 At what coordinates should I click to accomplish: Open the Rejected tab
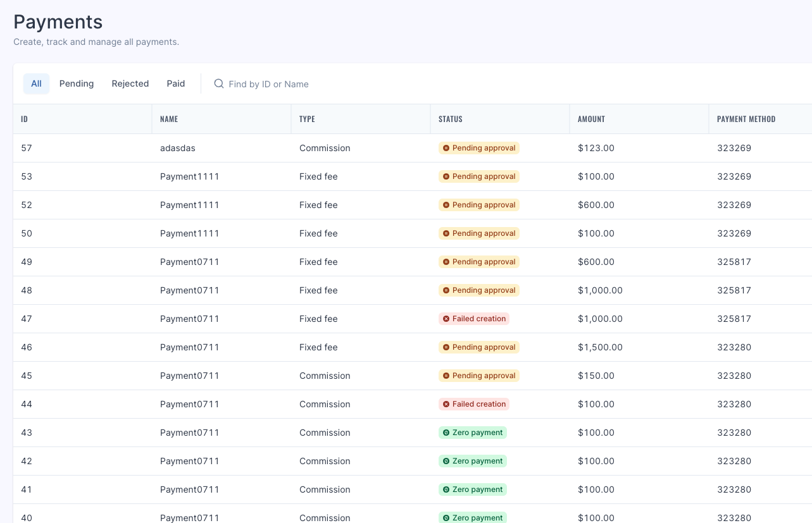coord(130,83)
